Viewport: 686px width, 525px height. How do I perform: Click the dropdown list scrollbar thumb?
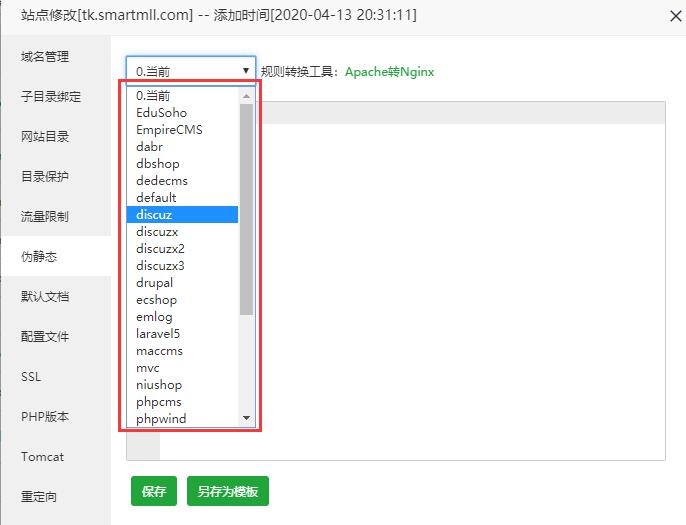pos(246,208)
